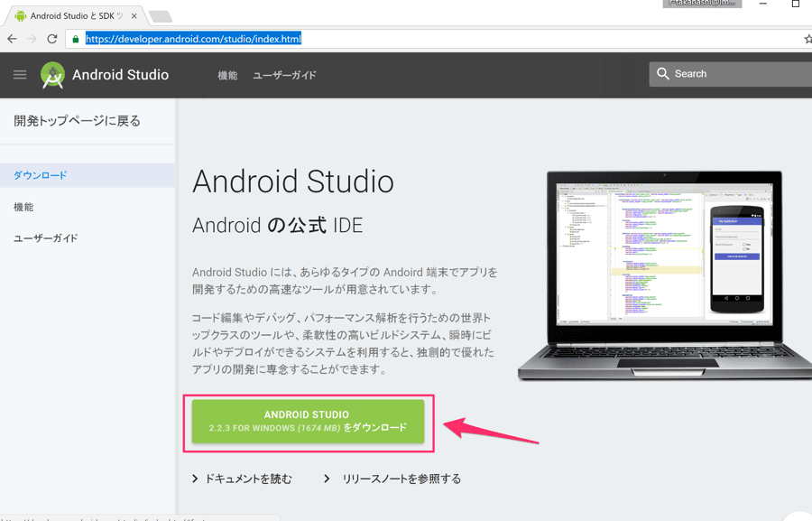This screenshot has height=521, width=812.
Task: Open the ドキュメントを読む link
Action: 249,479
